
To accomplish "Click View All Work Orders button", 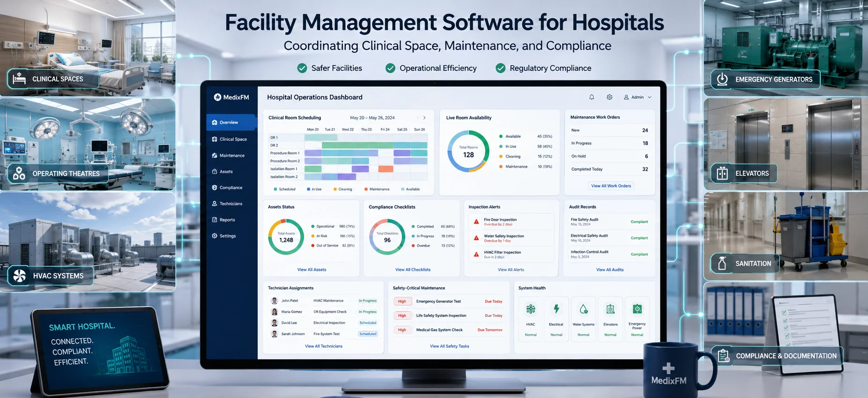I will point(611,186).
